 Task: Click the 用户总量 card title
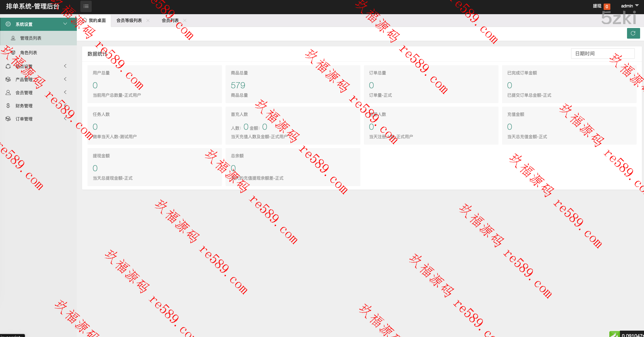(x=101, y=73)
